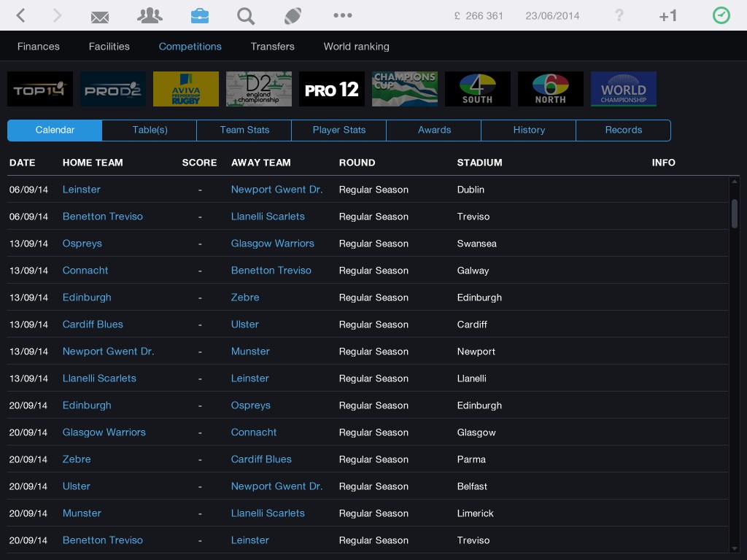The width and height of the screenshot is (747, 560).
Task: Click the question mark help icon
Action: click(619, 15)
